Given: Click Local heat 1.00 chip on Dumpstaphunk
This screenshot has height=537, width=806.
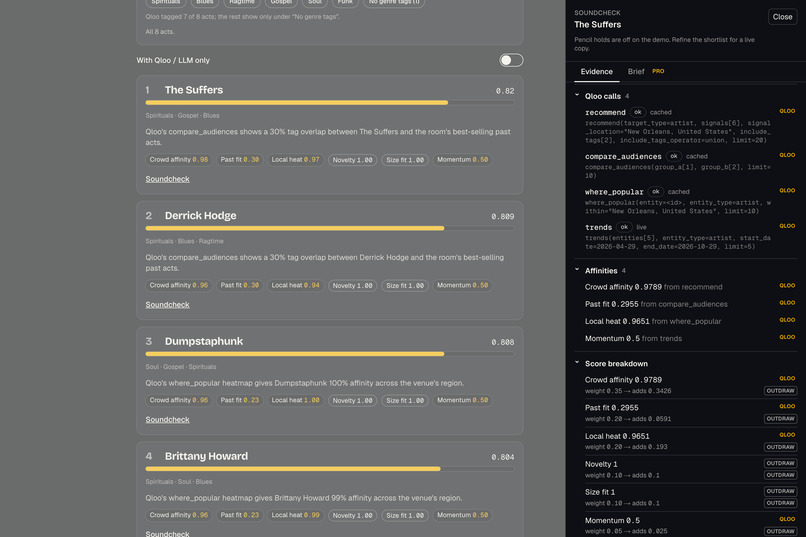Looking at the screenshot, I should [x=295, y=400].
